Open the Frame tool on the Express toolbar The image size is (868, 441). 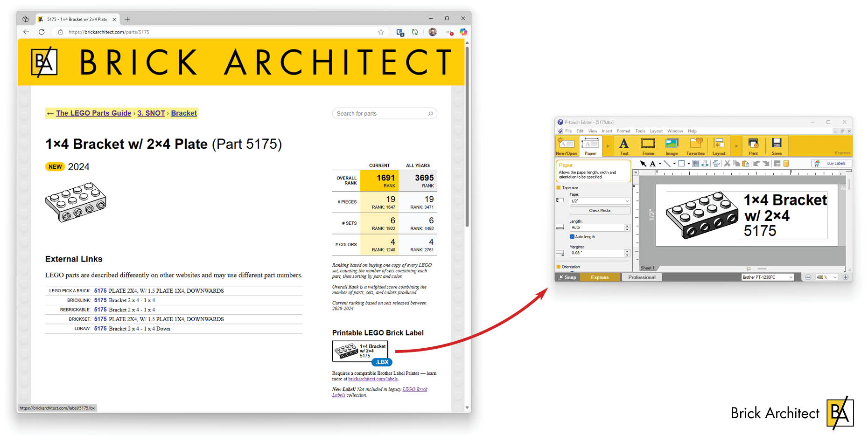[x=649, y=145]
